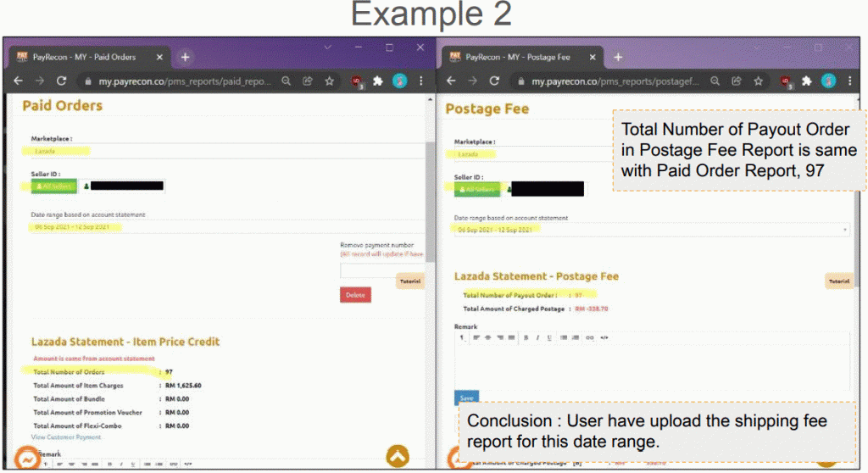Go forward in Paid Orders window
Viewport: 868px width, 473px height.
click(39, 81)
